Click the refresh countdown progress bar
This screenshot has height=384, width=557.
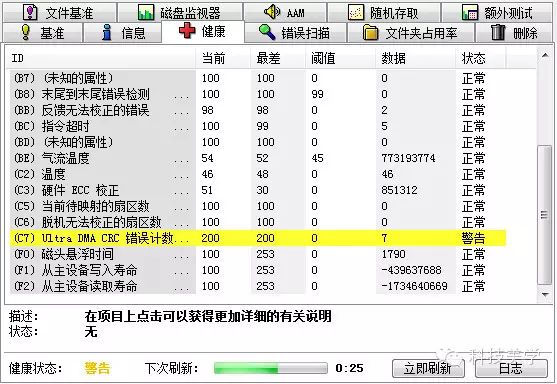270,368
